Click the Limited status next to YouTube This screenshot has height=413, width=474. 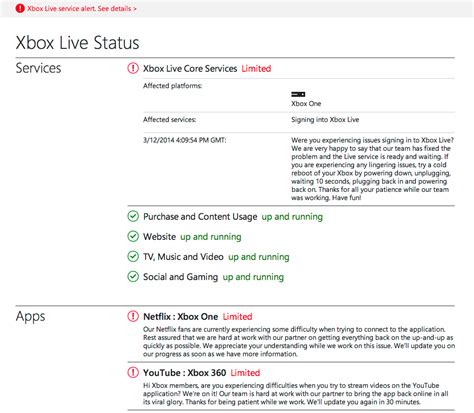click(245, 373)
